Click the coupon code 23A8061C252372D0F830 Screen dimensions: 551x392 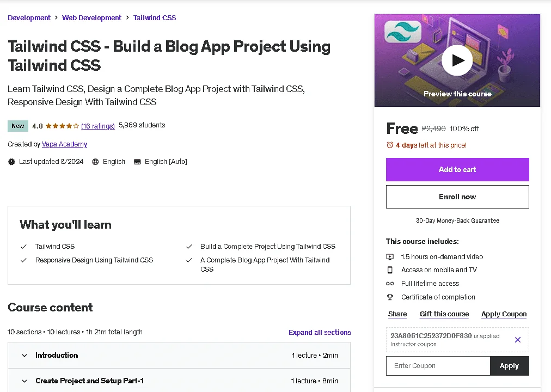[x=431, y=335]
